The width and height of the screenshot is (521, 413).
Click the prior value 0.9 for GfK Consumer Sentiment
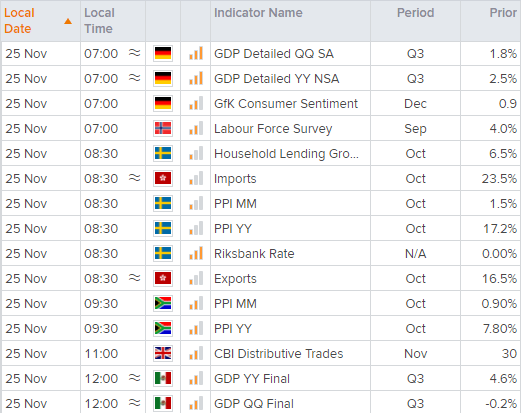(508, 103)
